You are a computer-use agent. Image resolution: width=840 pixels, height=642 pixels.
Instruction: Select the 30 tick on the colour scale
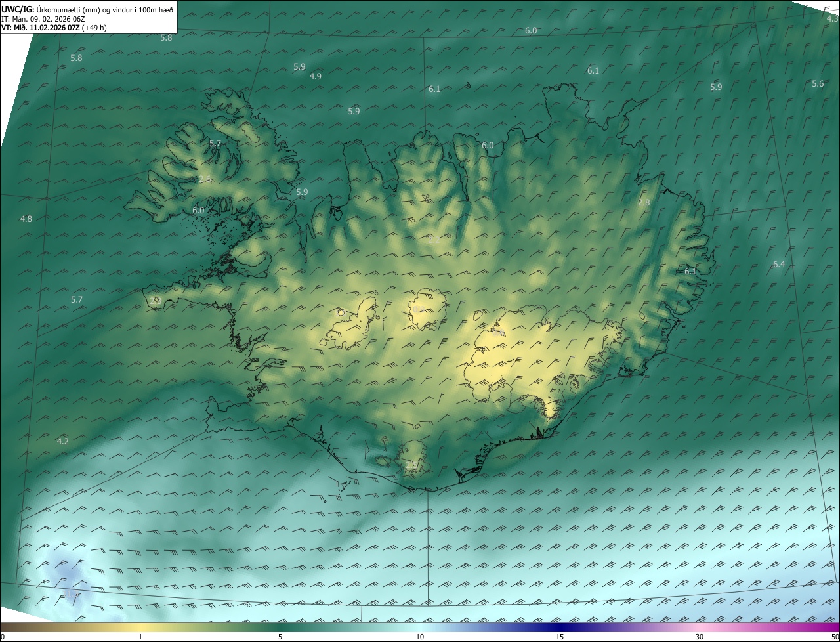[700, 637]
